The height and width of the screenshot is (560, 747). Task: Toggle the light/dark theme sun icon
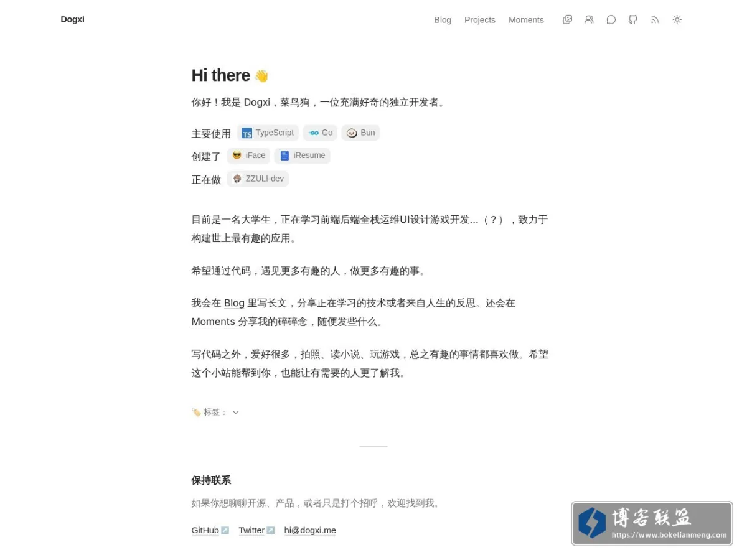pyautogui.click(x=677, y=19)
